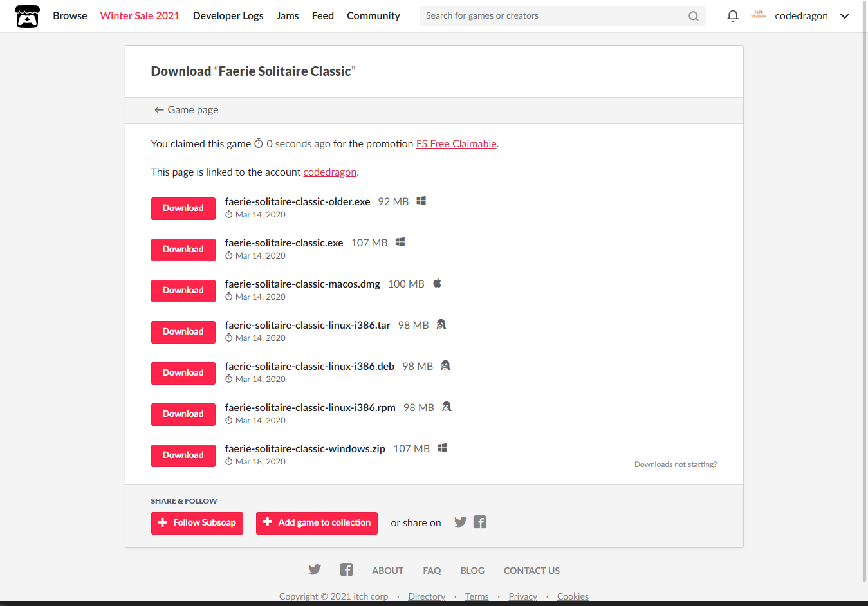The width and height of the screenshot is (868, 606).
Task: Click the file name faerie-solitaire-classic-windows.zip
Action: point(305,448)
